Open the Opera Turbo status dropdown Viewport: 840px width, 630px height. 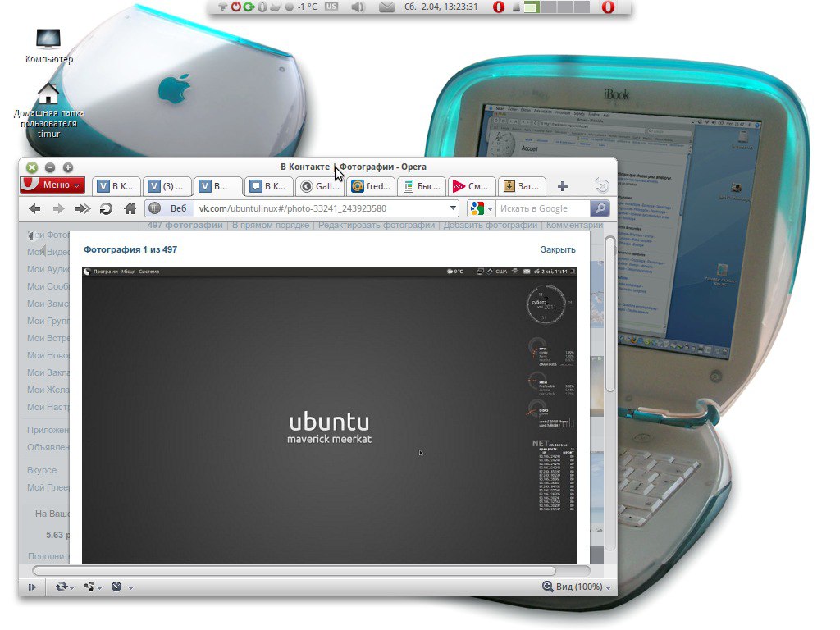(122, 587)
